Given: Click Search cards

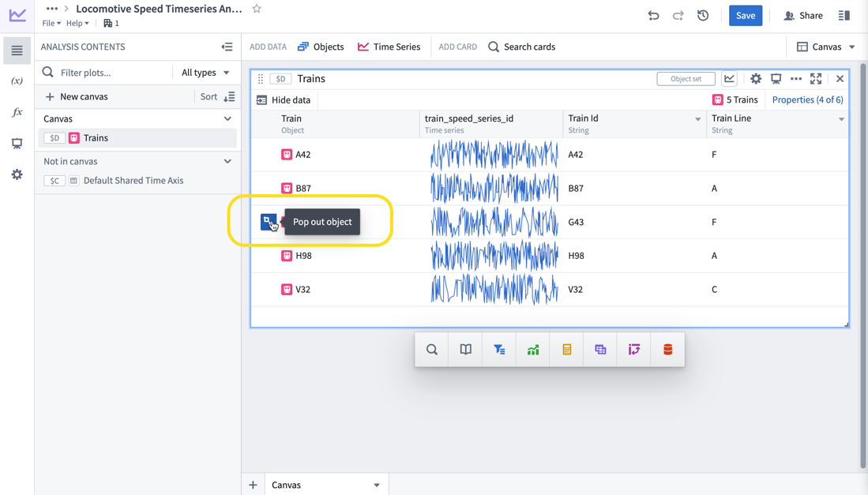Looking at the screenshot, I should click(x=521, y=47).
